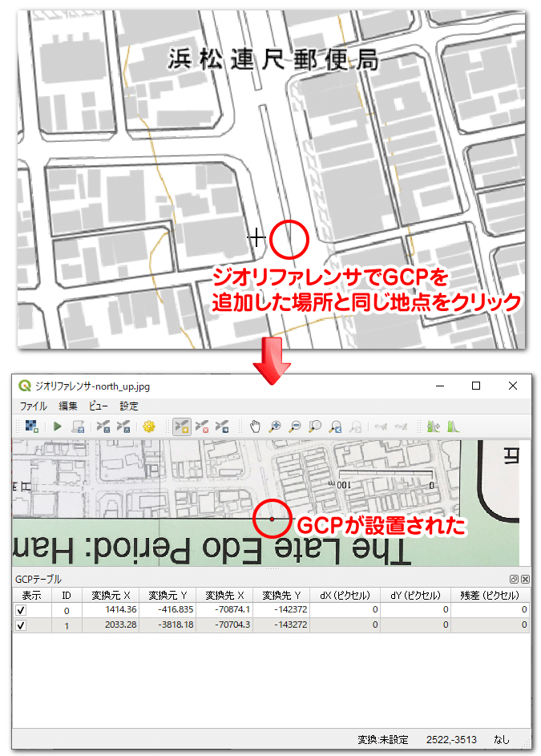The width and height of the screenshot is (541, 756).
Task: Sort table by the 表示 column header
Action: click(x=32, y=595)
